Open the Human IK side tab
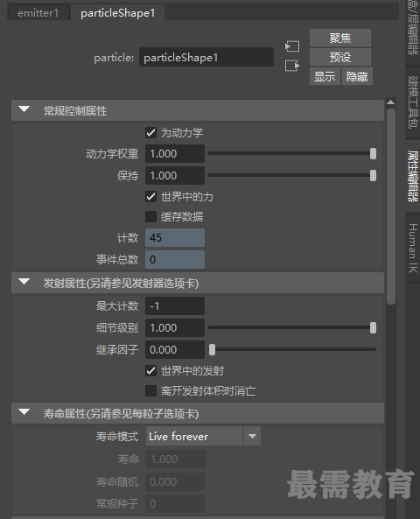Viewport: 420px width, 519px height. pos(413,249)
